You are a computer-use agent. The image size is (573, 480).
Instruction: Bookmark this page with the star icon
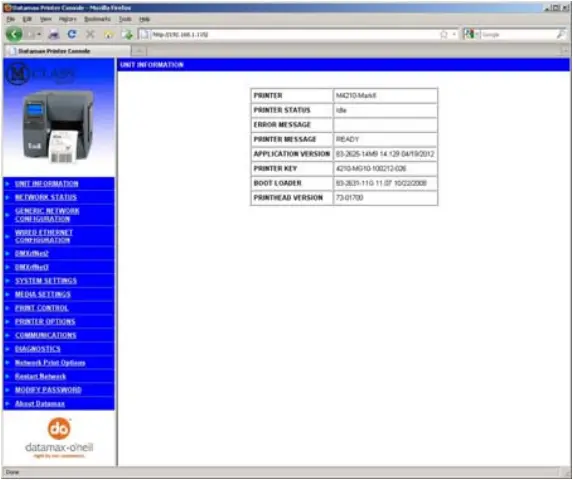pos(444,34)
